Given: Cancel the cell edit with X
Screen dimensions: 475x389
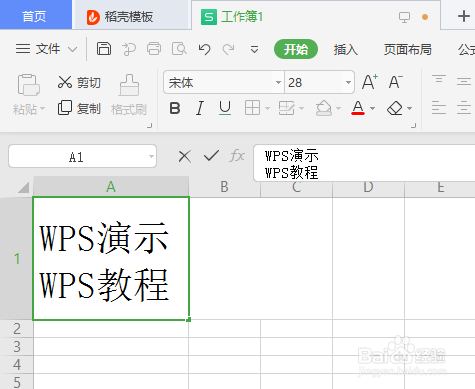Looking at the screenshot, I should coord(185,156).
